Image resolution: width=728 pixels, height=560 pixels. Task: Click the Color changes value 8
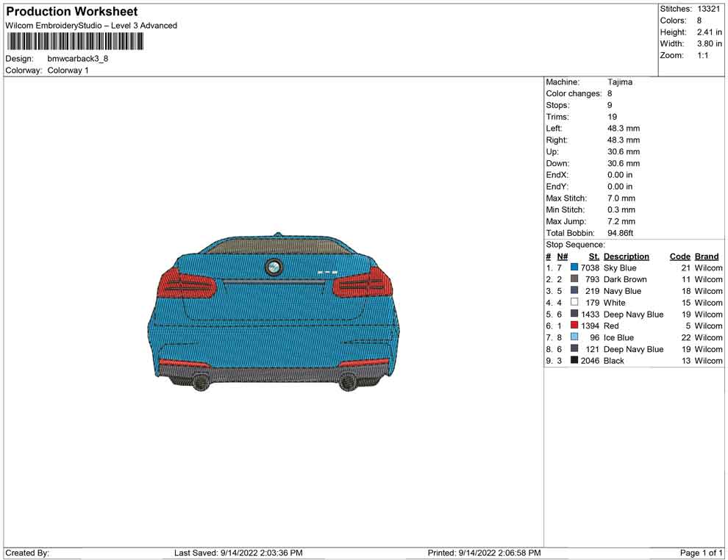point(610,94)
